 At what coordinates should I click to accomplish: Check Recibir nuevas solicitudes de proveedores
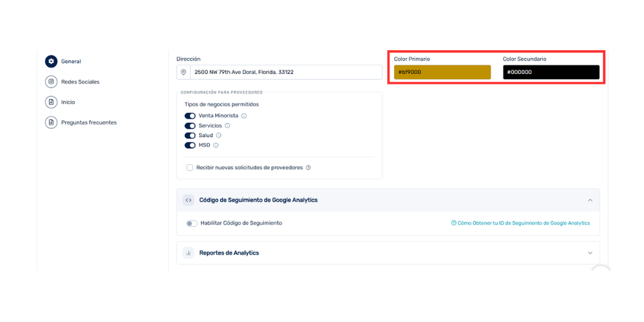tap(190, 167)
